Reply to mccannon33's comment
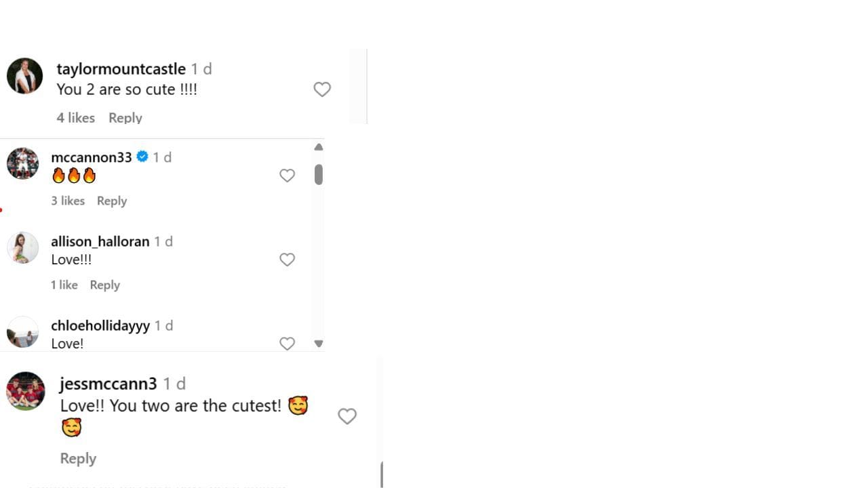 pos(112,201)
